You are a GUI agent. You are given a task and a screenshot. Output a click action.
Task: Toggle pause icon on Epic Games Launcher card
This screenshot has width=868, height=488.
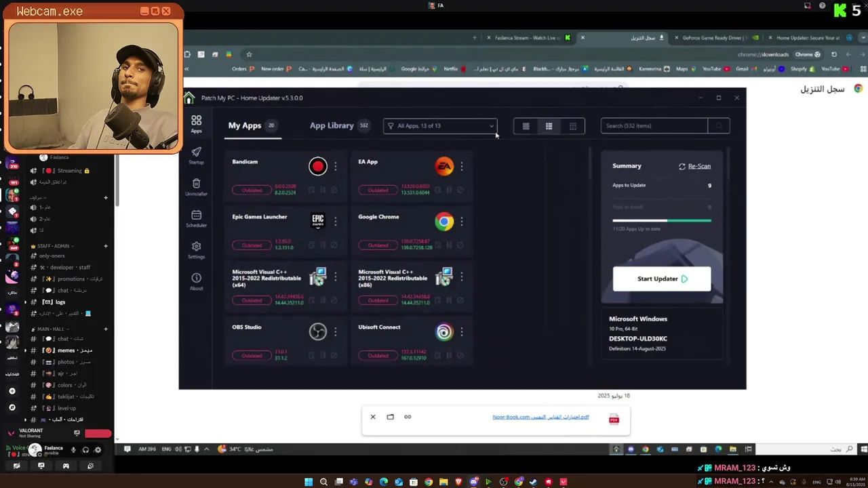[x=323, y=245]
